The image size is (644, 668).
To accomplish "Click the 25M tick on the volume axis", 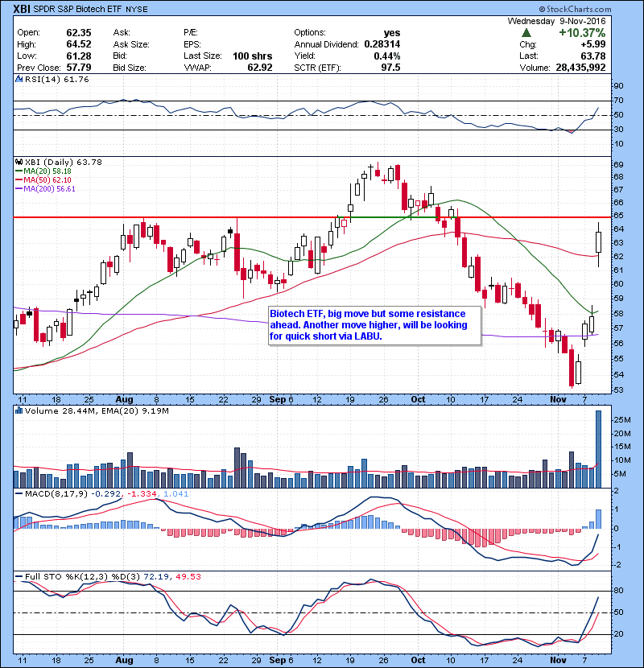I will (x=622, y=420).
